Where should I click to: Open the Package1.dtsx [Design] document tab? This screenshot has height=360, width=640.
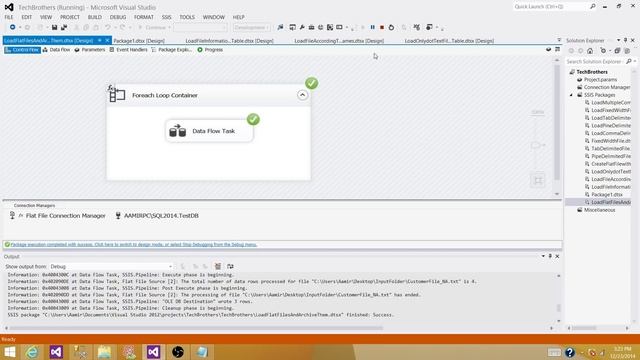point(139,41)
